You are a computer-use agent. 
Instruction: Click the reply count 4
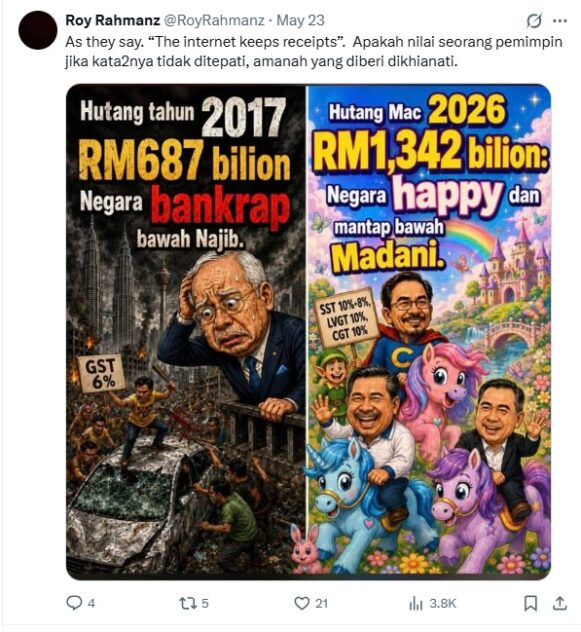click(x=91, y=603)
